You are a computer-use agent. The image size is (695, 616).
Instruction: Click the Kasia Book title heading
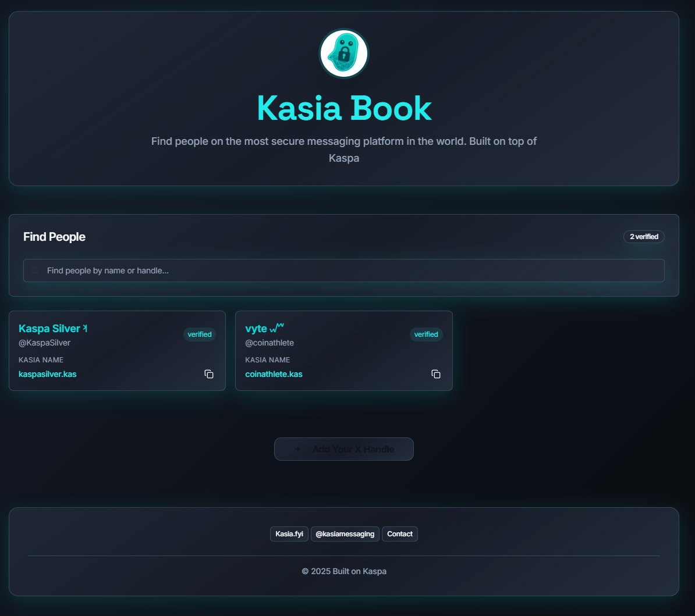[344, 108]
